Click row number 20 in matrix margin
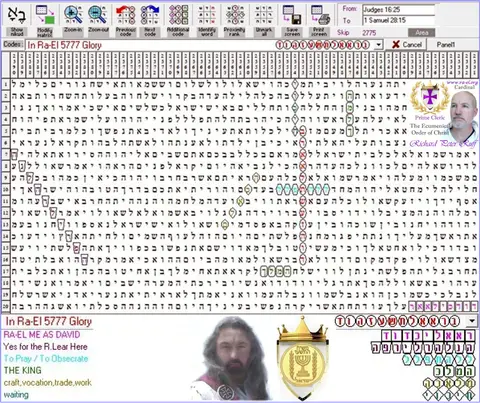 6,306
